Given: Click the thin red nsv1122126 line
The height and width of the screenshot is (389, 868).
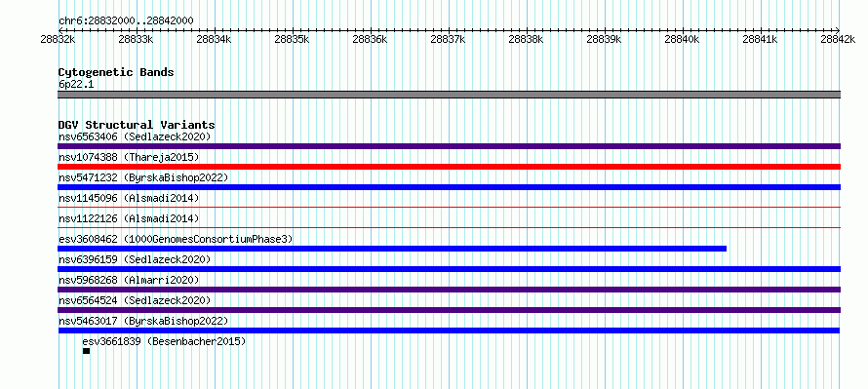Looking at the screenshot, I should tap(449, 227).
